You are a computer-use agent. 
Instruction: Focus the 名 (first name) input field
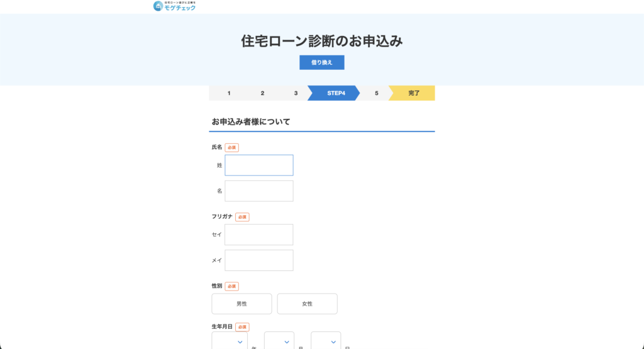258,191
